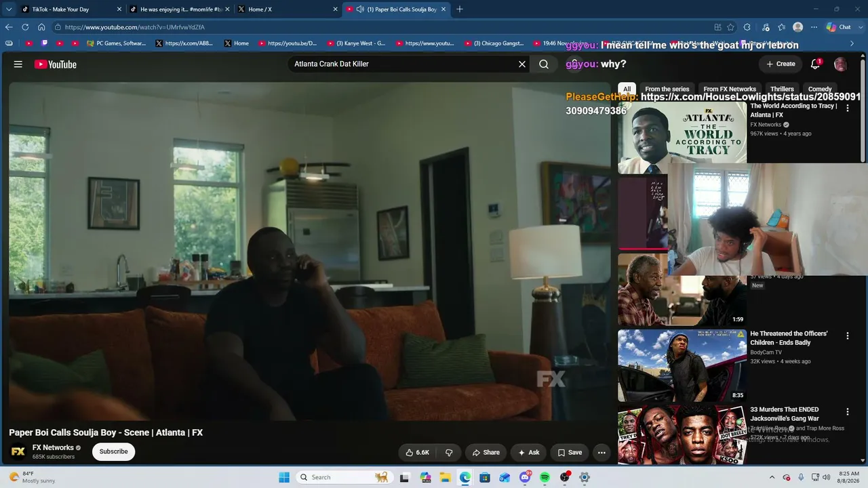The image size is (868, 488).
Task: Open Spotify from the taskbar
Action: point(545,477)
